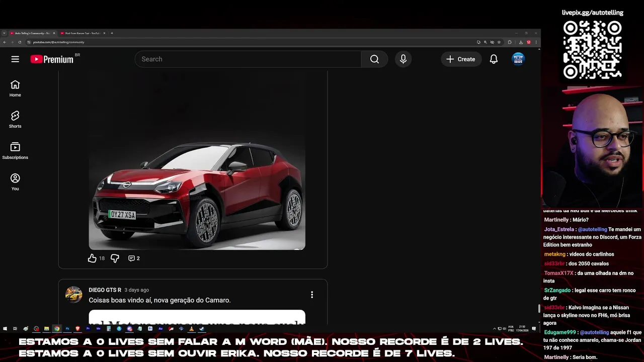644x362 pixels.
Task: Open the tab search dropdown arrow
Action: tap(4, 33)
